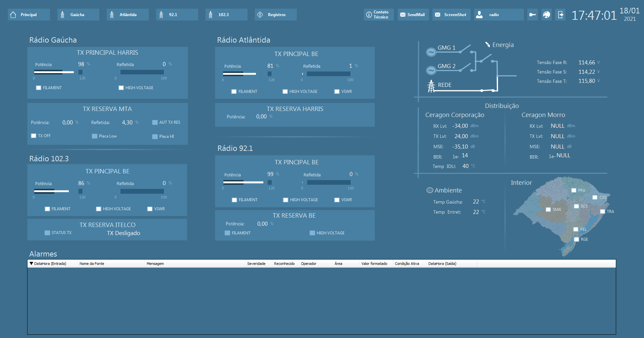Image resolution: width=644 pixels, height=338 pixels.
Task: Click the tower icon on the 102.3 tab
Action: coord(211,15)
